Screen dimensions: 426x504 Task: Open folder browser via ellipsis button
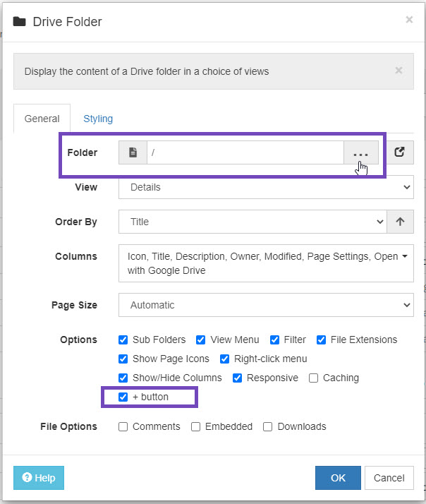coord(361,152)
